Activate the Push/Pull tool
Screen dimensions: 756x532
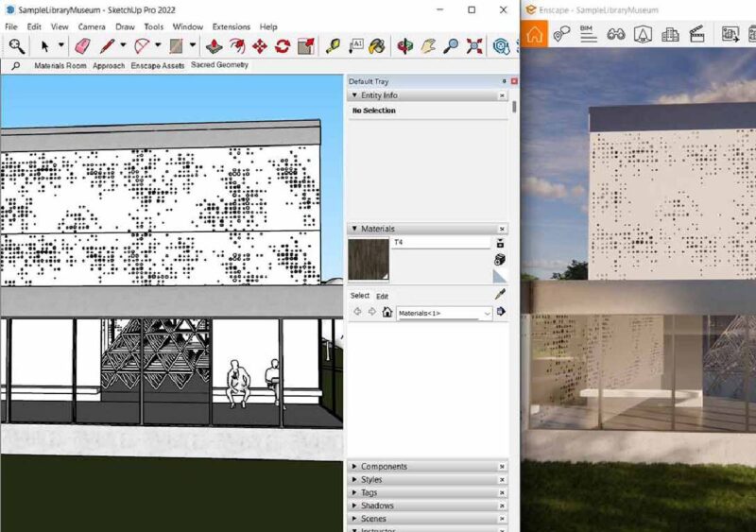[x=215, y=45]
